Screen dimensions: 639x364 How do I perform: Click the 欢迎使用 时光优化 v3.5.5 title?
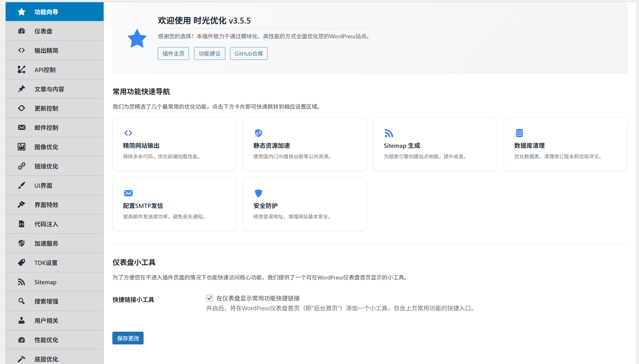point(204,21)
